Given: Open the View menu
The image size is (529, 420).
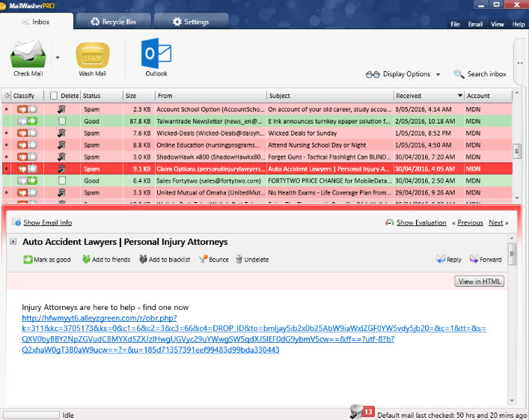Looking at the screenshot, I should (x=498, y=24).
